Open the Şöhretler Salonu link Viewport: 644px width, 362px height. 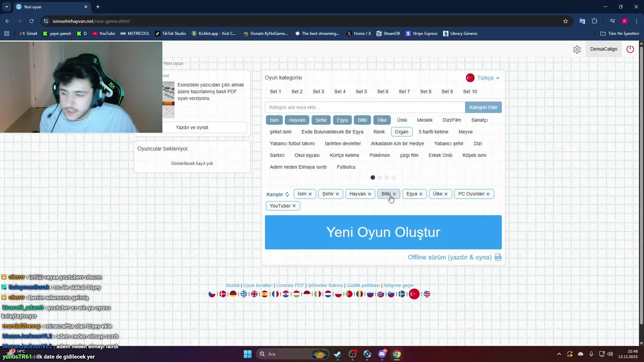click(326, 286)
